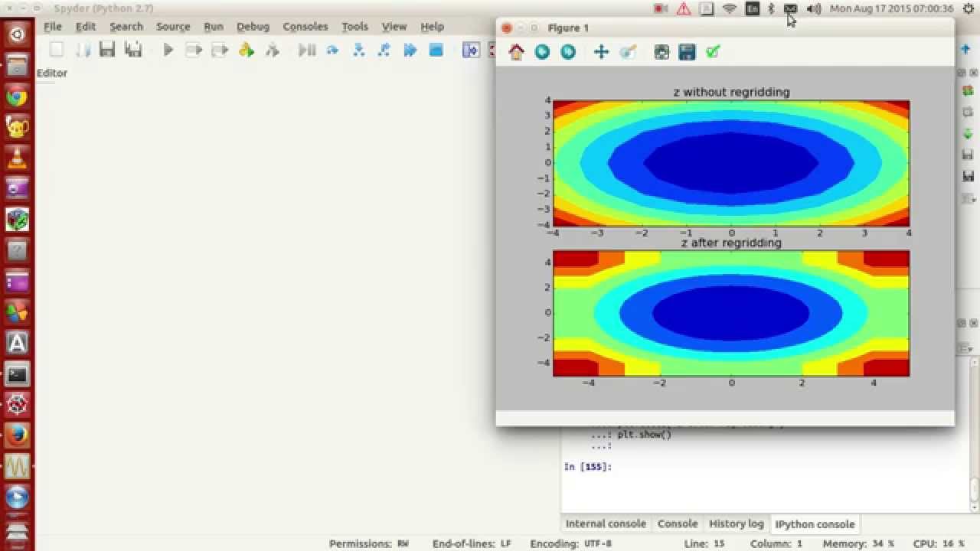
Task: Open the File menu
Action: click(52, 26)
